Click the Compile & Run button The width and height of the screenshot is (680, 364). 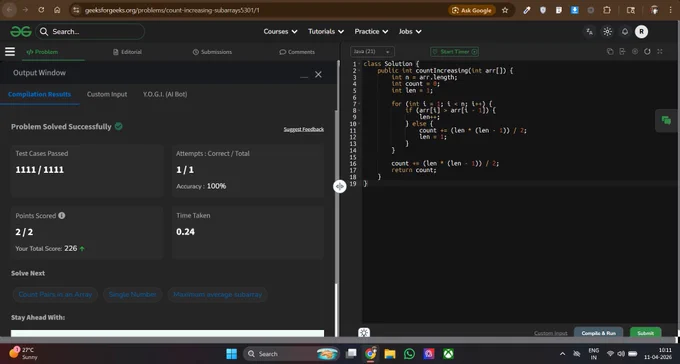point(598,333)
